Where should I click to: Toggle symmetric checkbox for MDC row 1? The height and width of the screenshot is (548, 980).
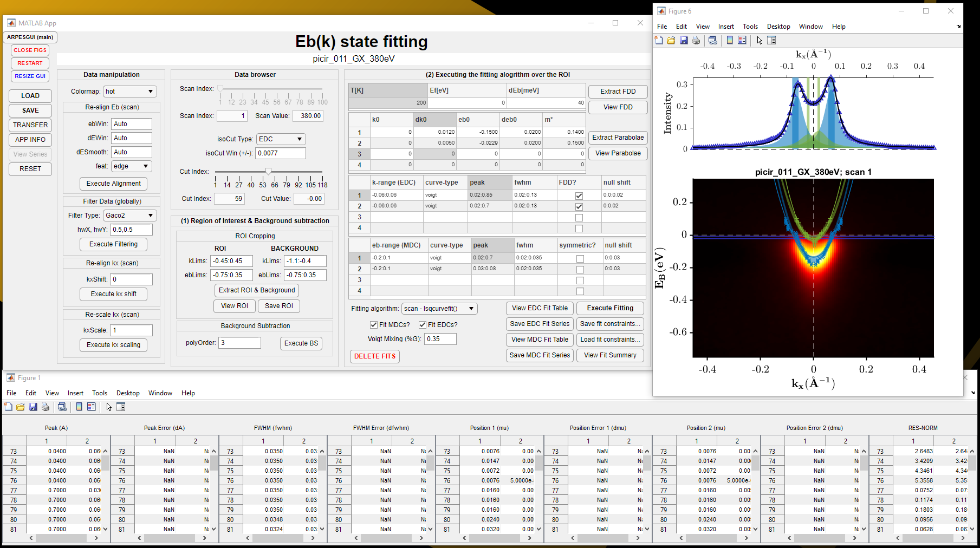coord(580,258)
